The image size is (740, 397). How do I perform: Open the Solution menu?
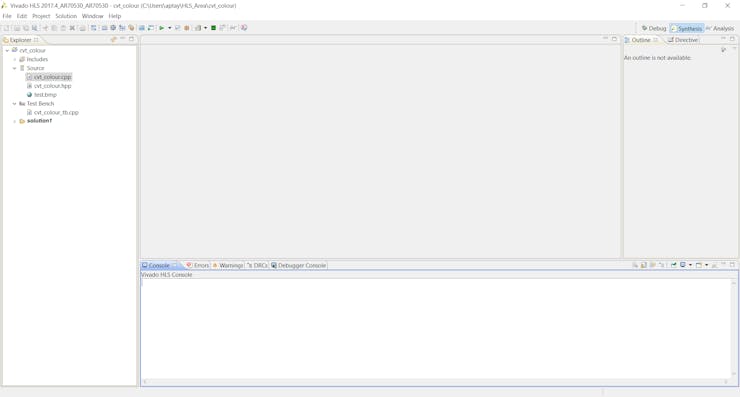coord(66,16)
